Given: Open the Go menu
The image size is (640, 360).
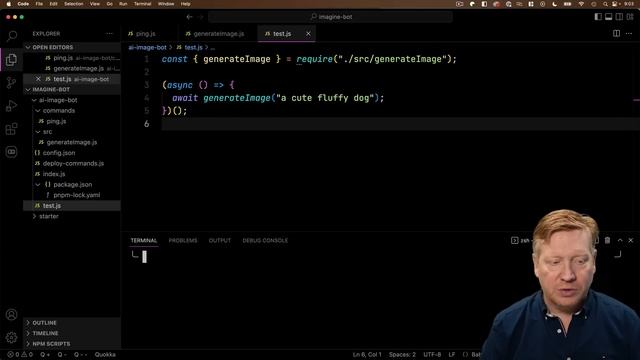Looking at the screenshot, I should point(109,4).
